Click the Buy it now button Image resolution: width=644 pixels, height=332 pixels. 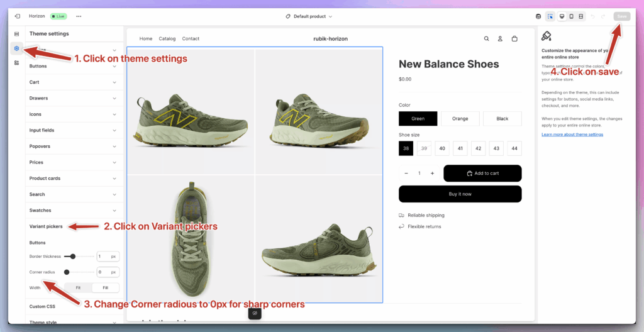click(460, 194)
